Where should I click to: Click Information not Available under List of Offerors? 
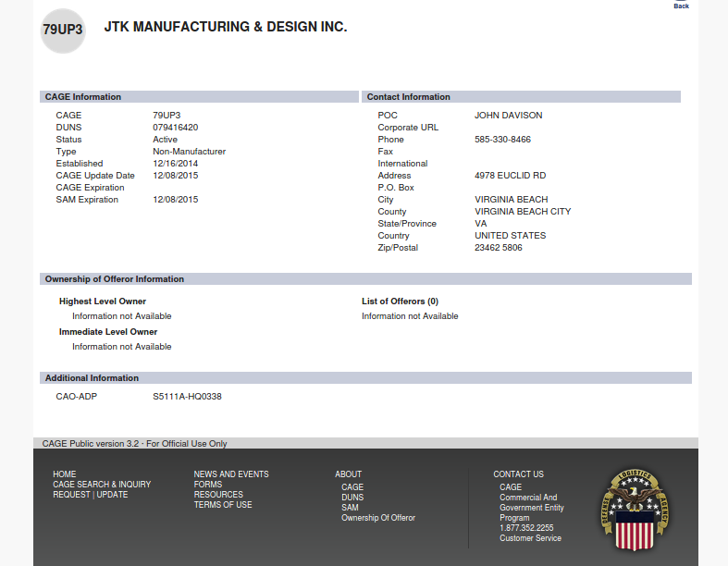(410, 316)
